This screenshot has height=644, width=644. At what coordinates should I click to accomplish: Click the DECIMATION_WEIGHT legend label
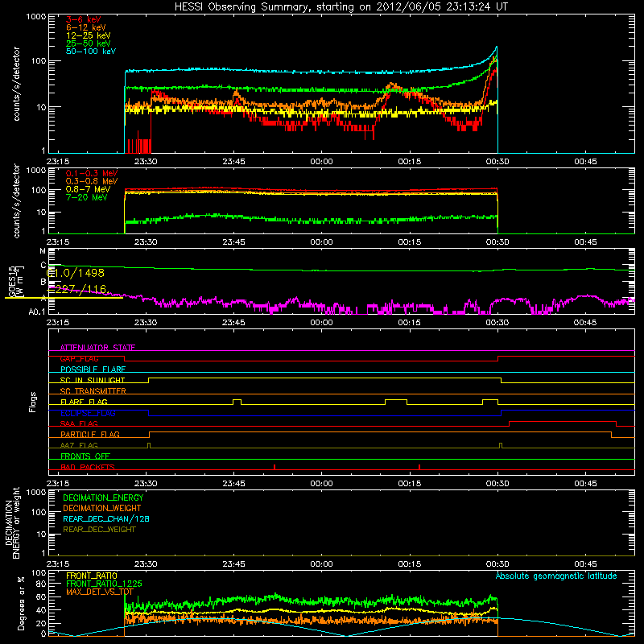point(102,508)
